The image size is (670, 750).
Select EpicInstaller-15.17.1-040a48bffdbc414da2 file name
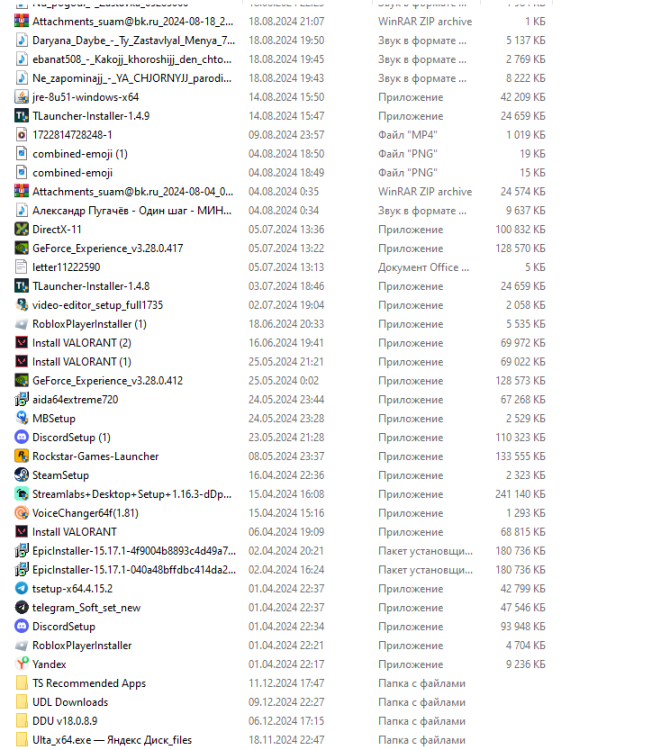[133, 570]
